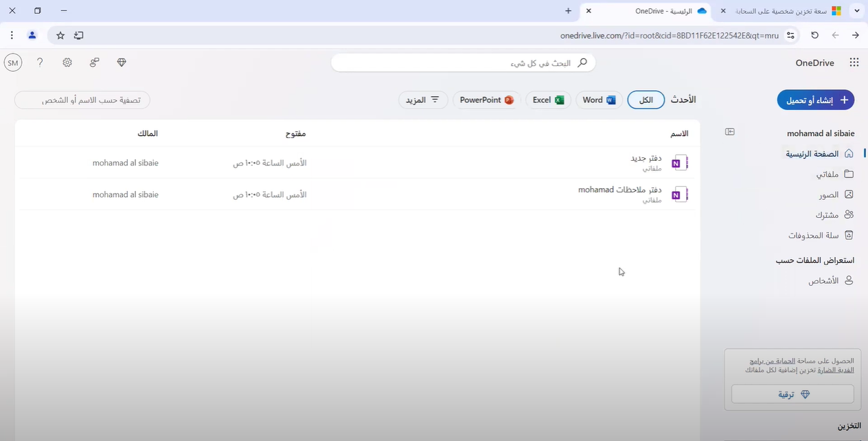Filter recent files by Excel
The image size is (868, 441).
tap(548, 100)
